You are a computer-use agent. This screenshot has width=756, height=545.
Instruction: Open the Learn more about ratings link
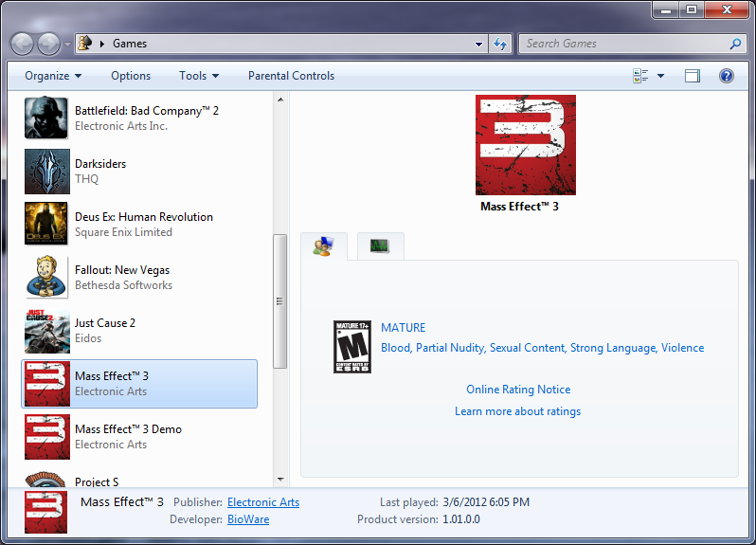pos(518,411)
